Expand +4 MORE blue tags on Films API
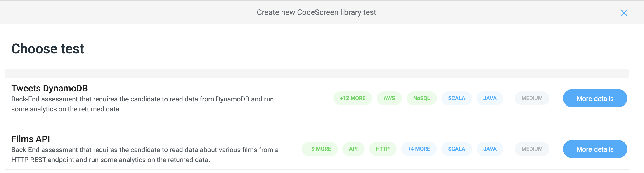 click(x=419, y=149)
